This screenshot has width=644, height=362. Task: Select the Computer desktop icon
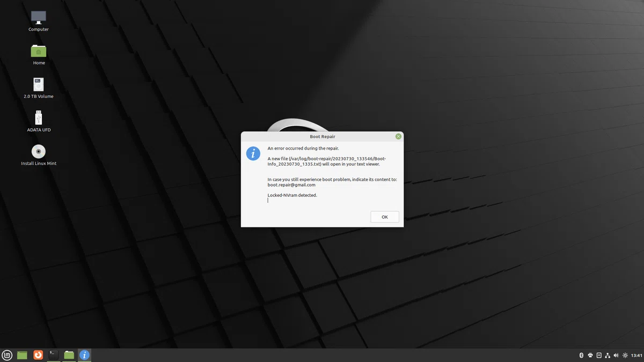click(x=39, y=17)
